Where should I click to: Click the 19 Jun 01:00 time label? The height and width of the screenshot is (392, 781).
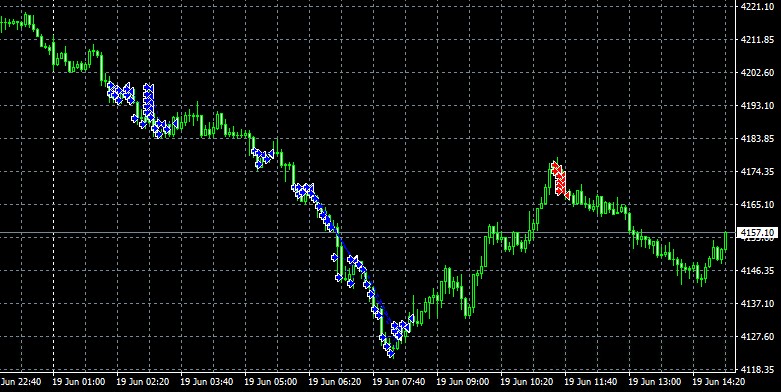point(80,382)
